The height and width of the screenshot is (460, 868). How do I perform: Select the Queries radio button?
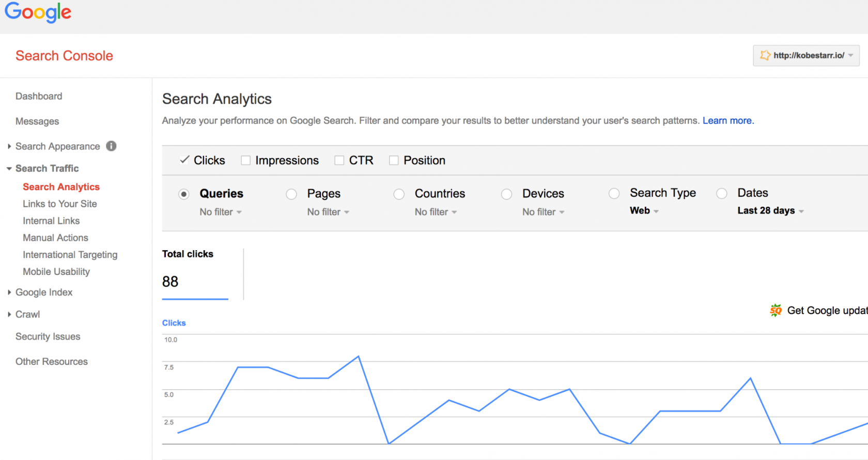click(184, 194)
